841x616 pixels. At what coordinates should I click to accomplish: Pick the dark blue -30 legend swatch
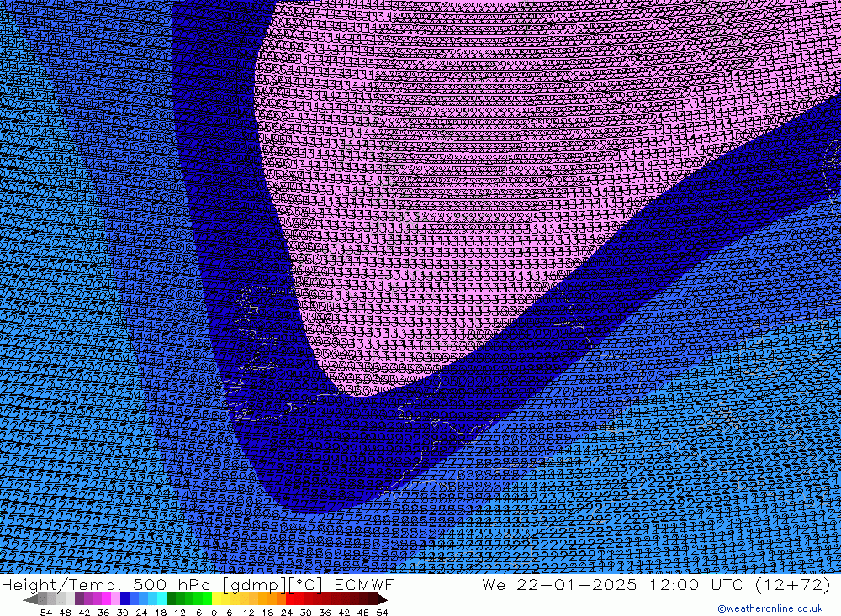coord(124,599)
